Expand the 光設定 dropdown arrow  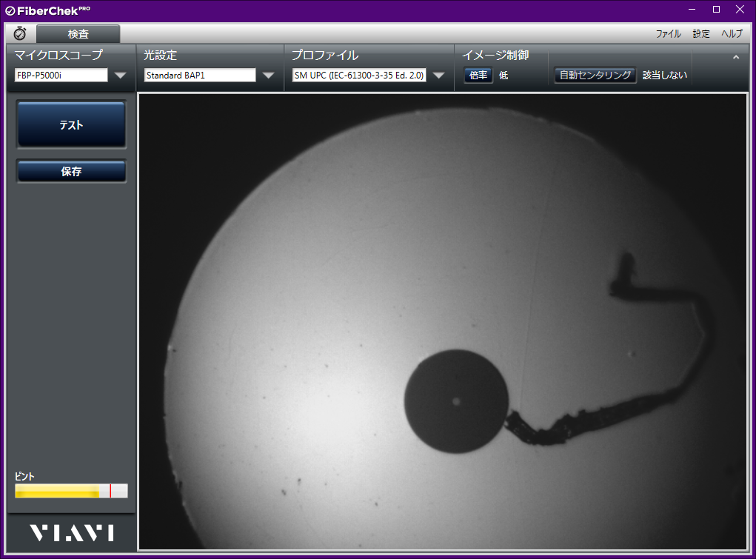269,76
